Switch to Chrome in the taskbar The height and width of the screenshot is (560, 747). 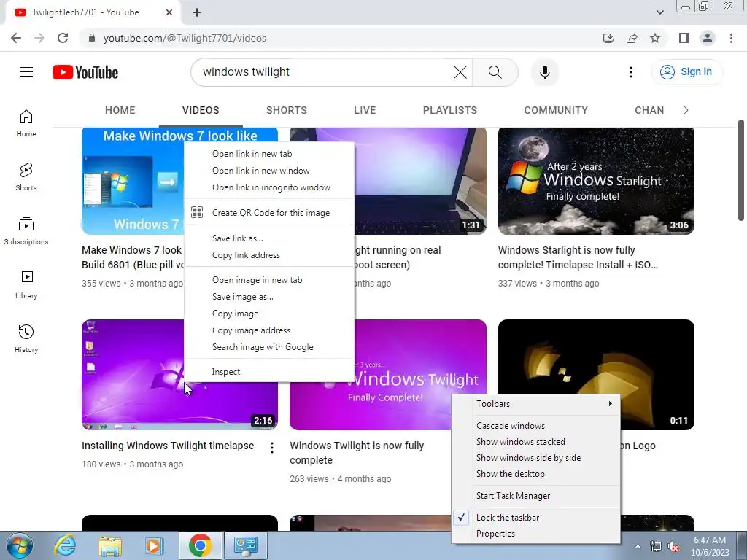pyautogui.click(x=200, y=545)
